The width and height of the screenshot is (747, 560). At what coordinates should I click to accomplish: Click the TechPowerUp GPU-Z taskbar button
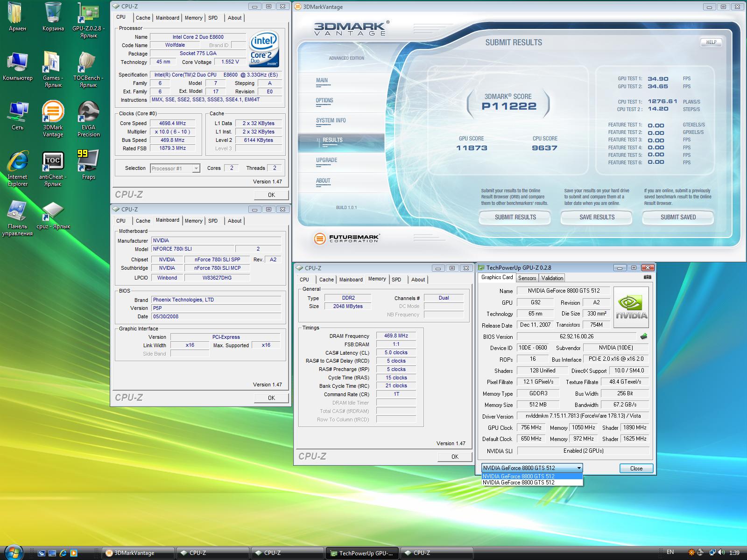click(362, 553)
